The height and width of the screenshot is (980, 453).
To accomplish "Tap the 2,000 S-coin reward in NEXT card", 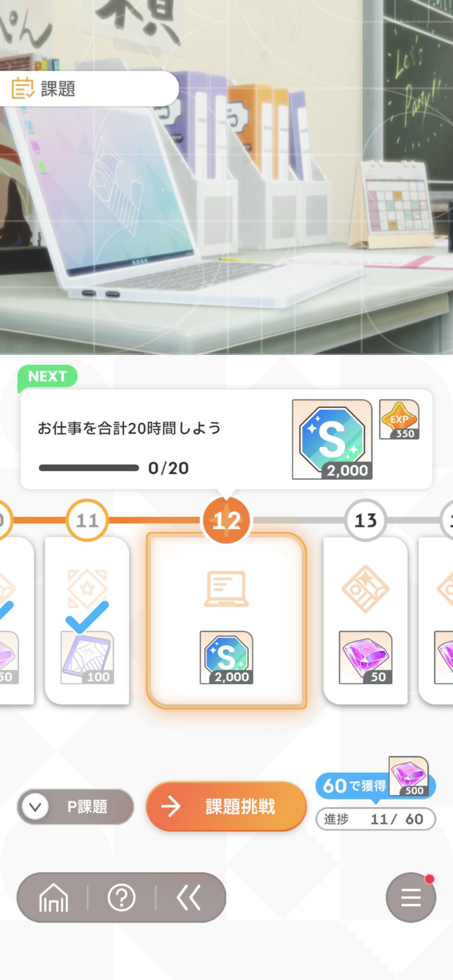I will 332,439.
